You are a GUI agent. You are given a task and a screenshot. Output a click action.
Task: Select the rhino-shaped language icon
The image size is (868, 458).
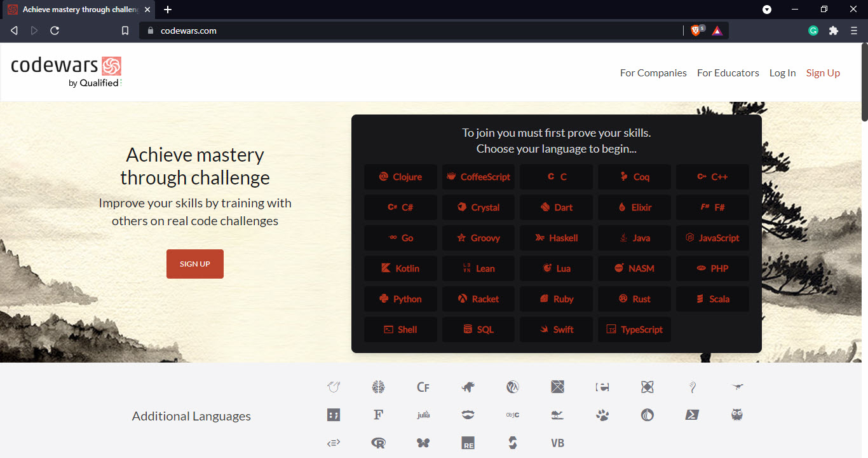(x=468, y=387)
